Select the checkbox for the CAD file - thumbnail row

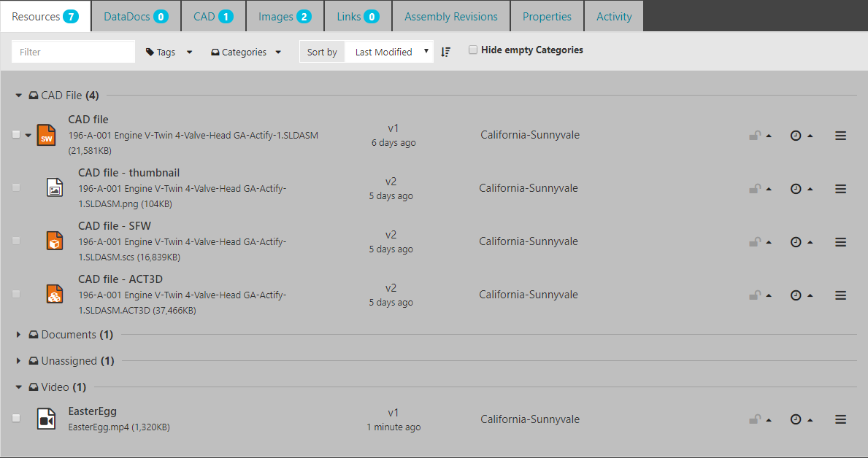[16, 187]
